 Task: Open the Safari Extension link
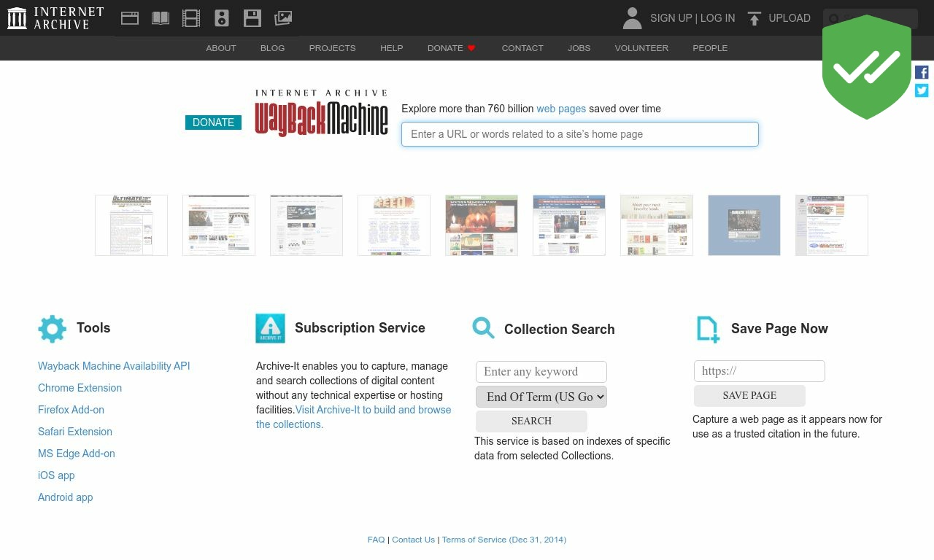[75, 432]
